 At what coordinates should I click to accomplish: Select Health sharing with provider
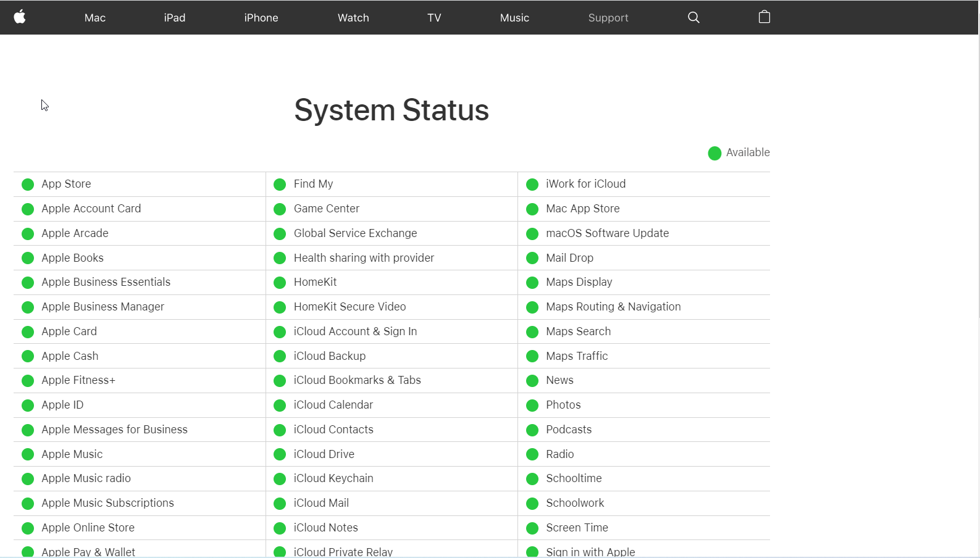(x=364, y=258)
